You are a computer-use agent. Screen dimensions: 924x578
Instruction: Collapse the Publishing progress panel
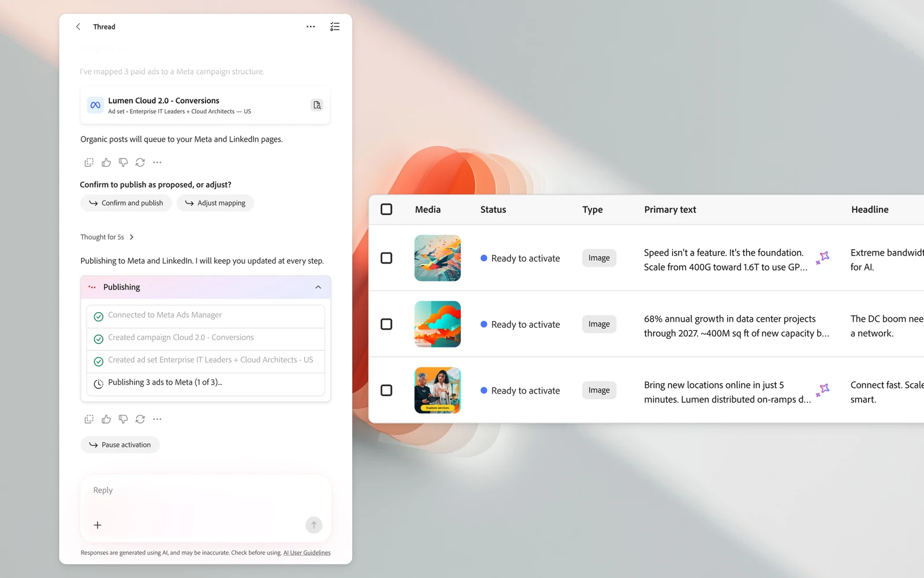click(x=318, y=287)
